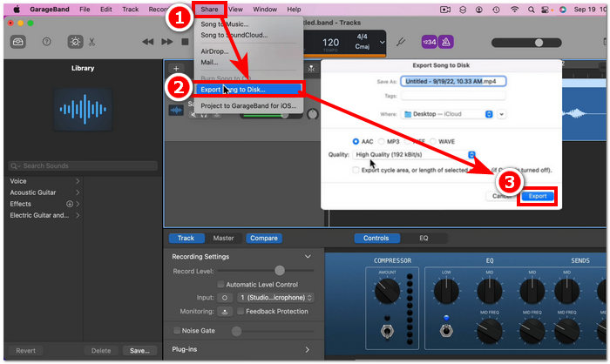Select the WAVE format radio button
610x364 pixels.
click(x=433, y=142)
